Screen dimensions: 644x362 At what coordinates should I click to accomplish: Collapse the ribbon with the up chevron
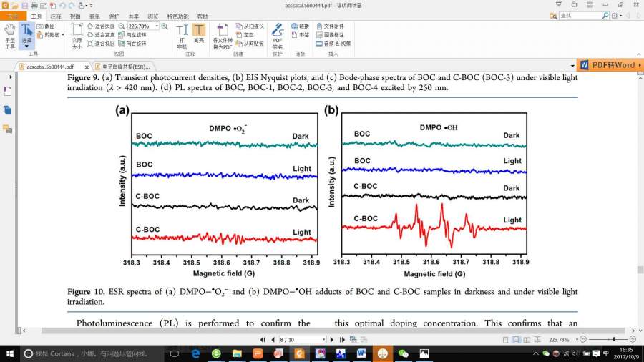[x=639, y=54]
